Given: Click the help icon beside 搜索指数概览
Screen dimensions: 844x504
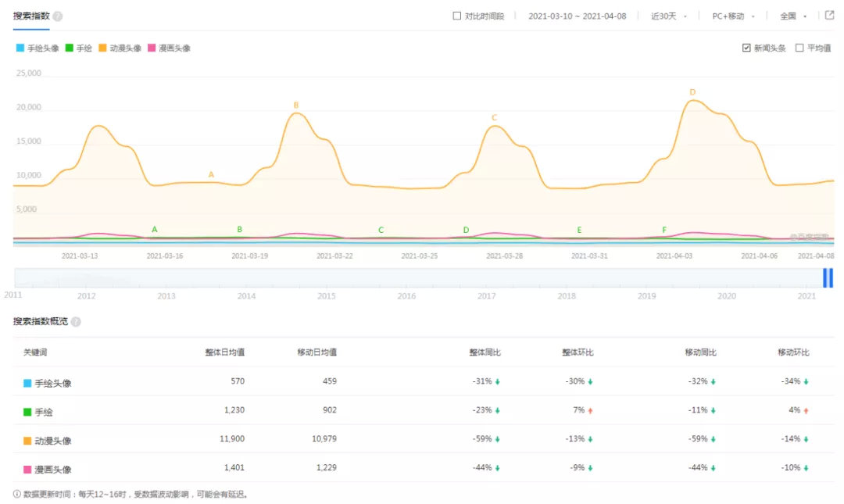Looking at the screenshot, I should [x=76, y=322].
